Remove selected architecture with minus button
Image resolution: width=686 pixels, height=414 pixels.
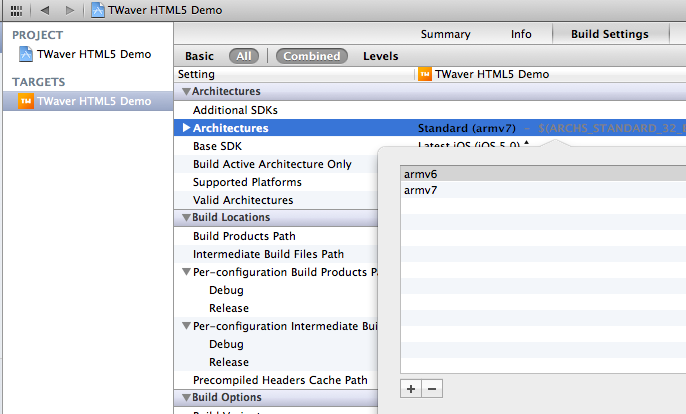[x=432, y=389]
